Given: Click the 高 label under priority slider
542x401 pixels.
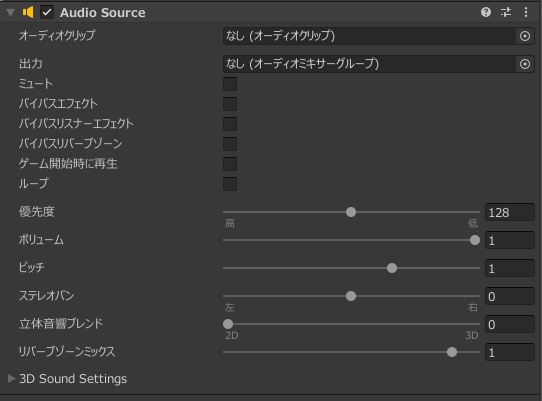Looking at the screenshot, I should (230, 224).
